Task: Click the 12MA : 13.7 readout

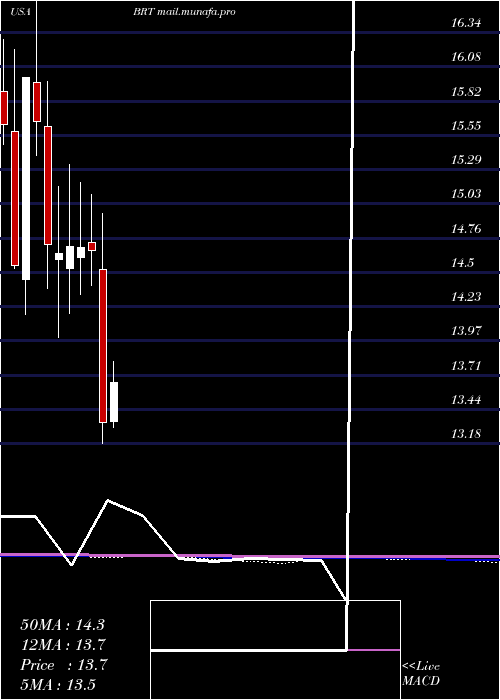Action: (x=63, y=645)
